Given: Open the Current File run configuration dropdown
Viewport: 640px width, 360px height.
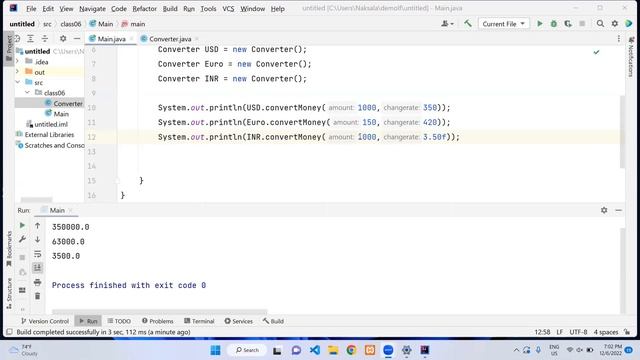Looking at the screenshot, I should tap(503, 24).
